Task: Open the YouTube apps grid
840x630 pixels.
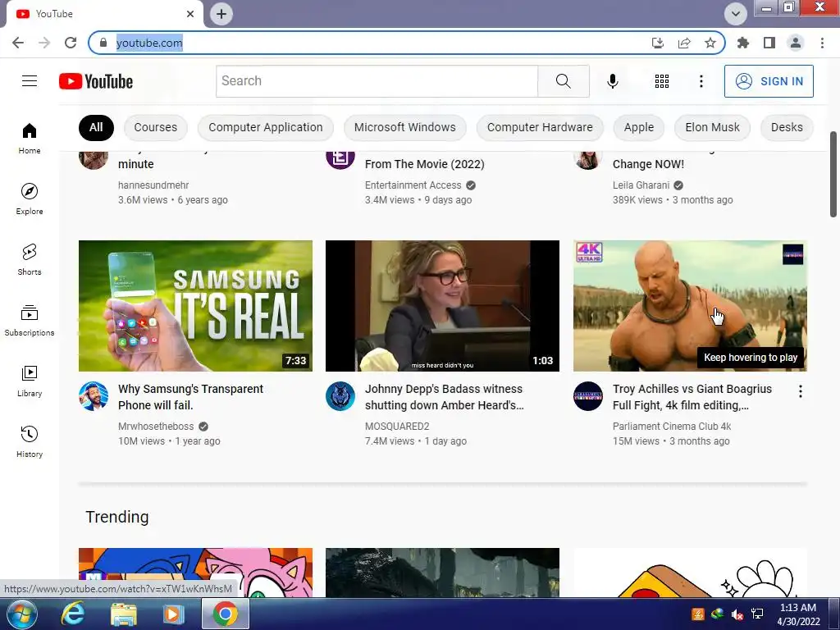Action: click(x=662, y=81)
